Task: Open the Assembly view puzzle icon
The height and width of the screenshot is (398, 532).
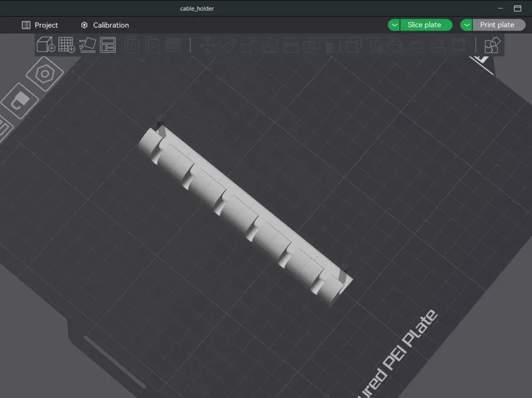Action: tap(492, 45)
